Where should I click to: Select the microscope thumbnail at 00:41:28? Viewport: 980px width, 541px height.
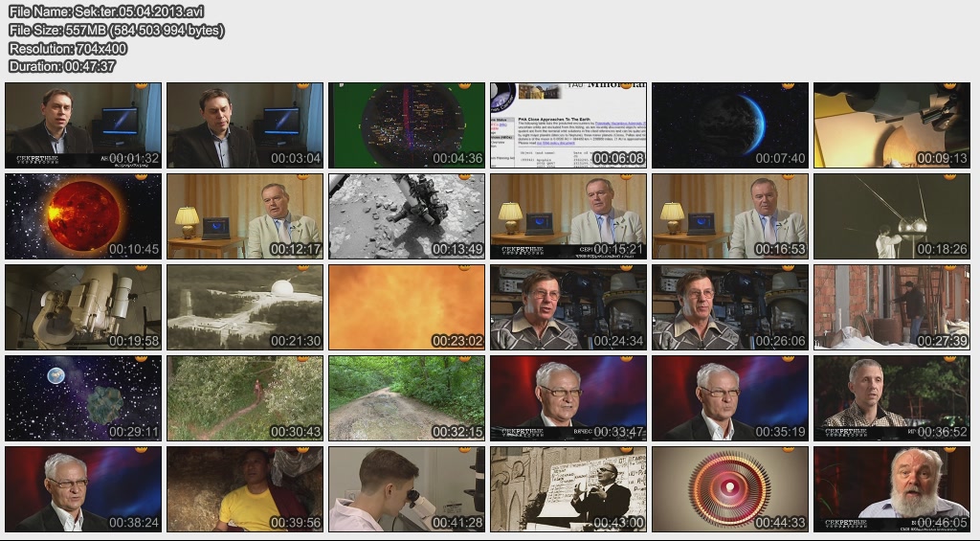point(407,489)
